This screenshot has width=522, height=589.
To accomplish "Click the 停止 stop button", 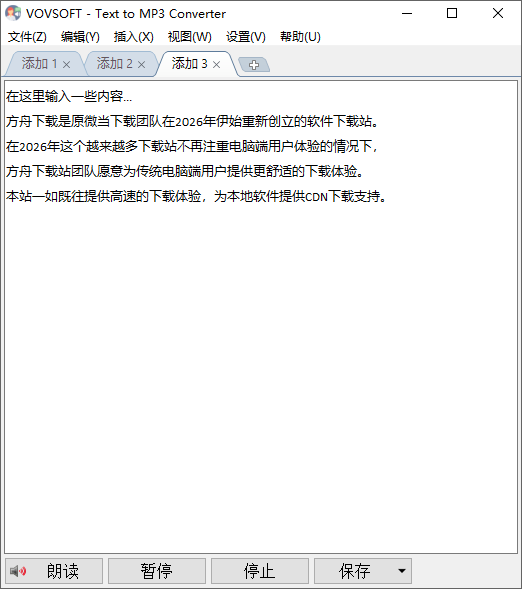I will 259,571.
